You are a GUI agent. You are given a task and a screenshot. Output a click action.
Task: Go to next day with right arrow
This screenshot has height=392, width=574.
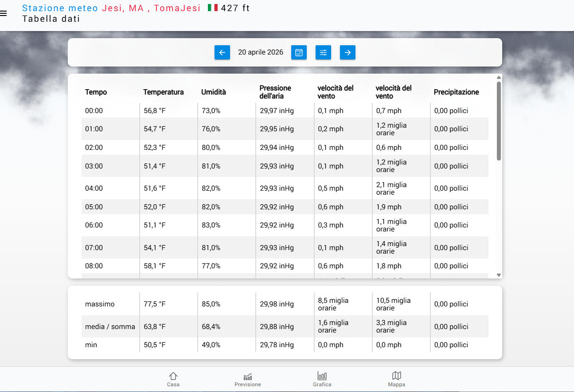pyautogui.click(x=348, y=52)
